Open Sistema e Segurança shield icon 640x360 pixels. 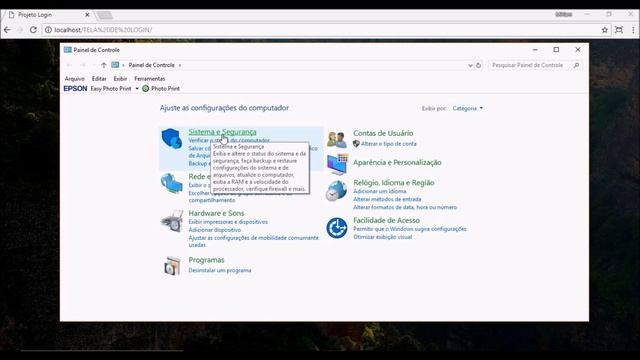[171, 139]
